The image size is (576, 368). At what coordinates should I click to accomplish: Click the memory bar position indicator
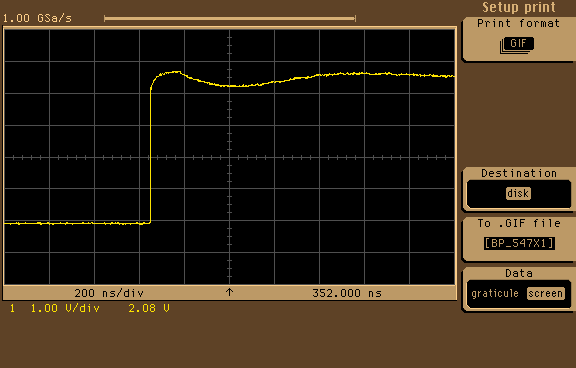[230, 18]
